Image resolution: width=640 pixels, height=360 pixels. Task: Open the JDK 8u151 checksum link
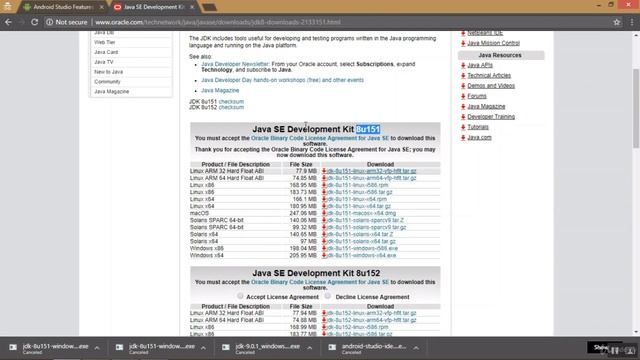(231, 101)
